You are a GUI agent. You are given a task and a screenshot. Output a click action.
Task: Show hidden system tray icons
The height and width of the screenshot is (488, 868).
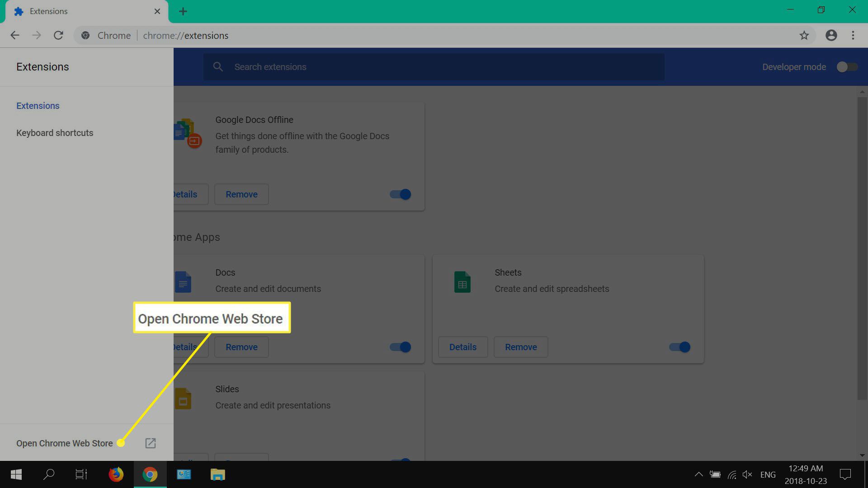[x=698, y=474]
